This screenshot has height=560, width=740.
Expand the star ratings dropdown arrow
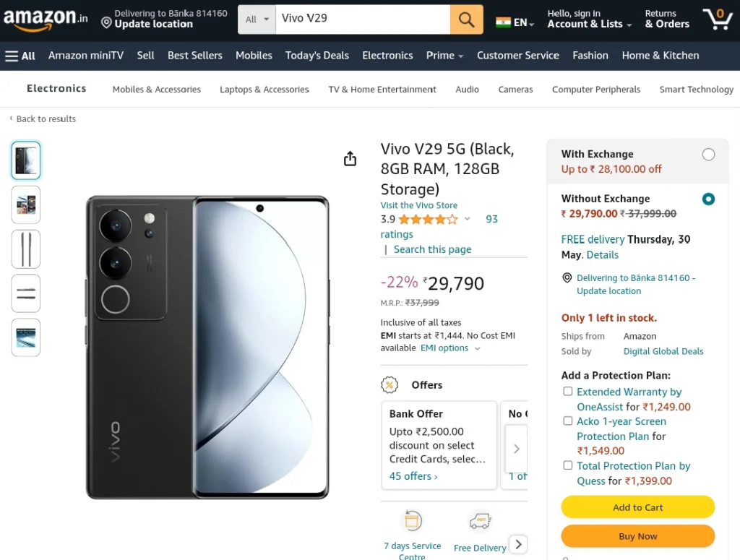point(468,218)
